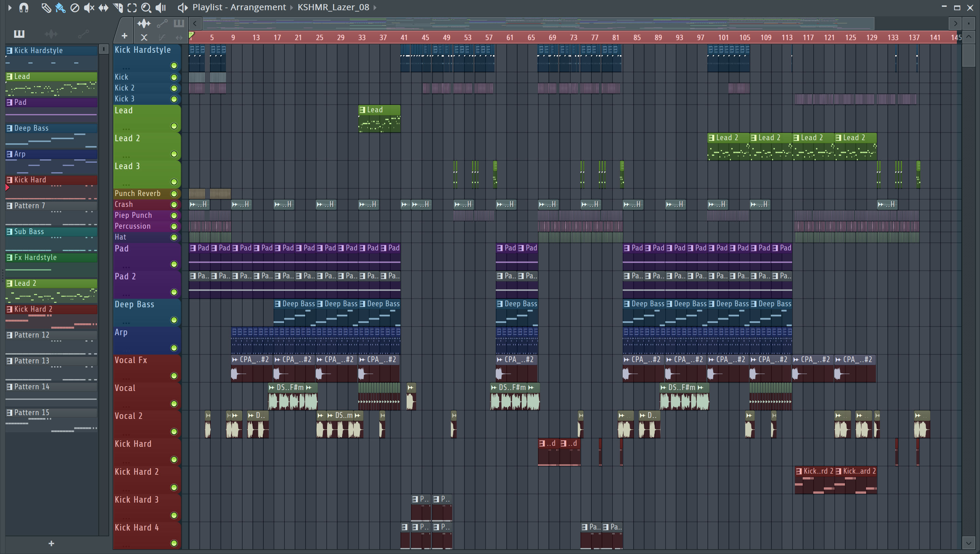Image resolution: width=980 pixels, height=554 pixels.
Task: Enable pattern clip focus piano icon
Action: coord(179,23)
